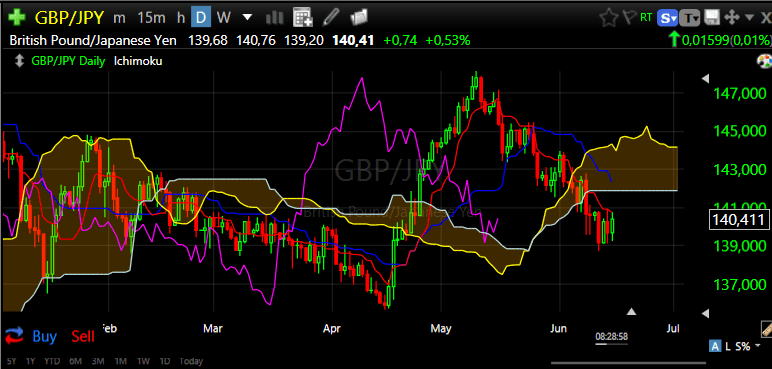Select the m (minute) timeframe
This screenshot has width=772, height=369.
tap(119, 18)
